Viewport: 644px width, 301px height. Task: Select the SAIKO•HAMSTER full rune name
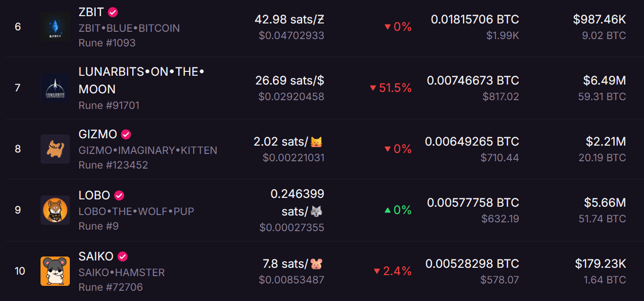point(122,272)
